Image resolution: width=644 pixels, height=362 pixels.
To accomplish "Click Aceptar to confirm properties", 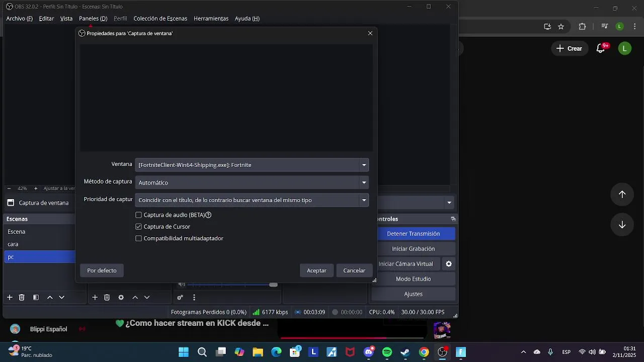I will (x=316, y=270).
